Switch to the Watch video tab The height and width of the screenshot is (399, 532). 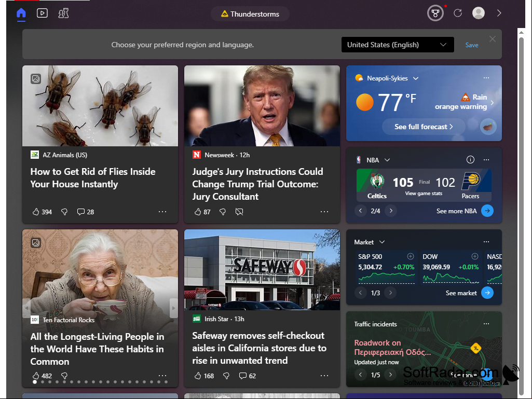coord(42,13)
